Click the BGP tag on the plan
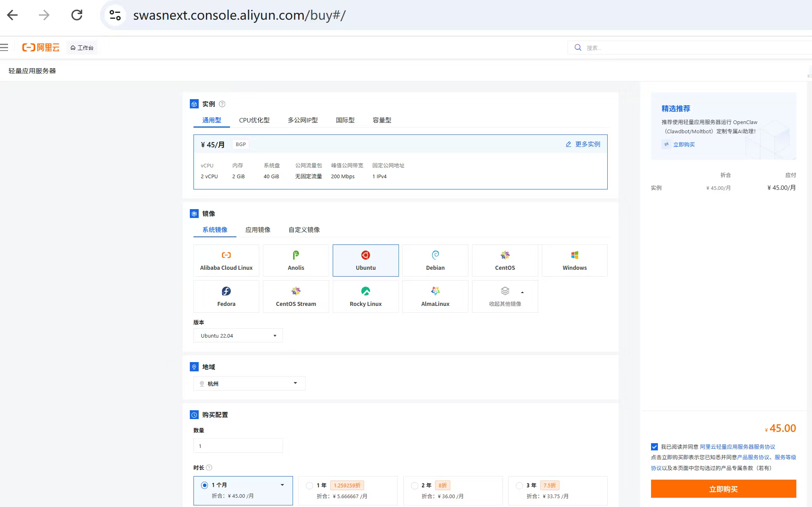This screenshot has width=812, height=507. (x=241, y=144)
